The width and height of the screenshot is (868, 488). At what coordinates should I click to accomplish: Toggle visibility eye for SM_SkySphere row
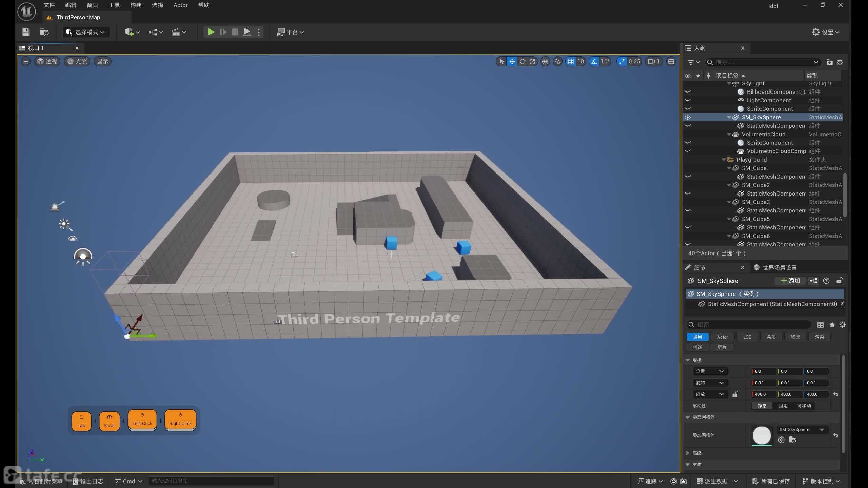tap(688, 117)
